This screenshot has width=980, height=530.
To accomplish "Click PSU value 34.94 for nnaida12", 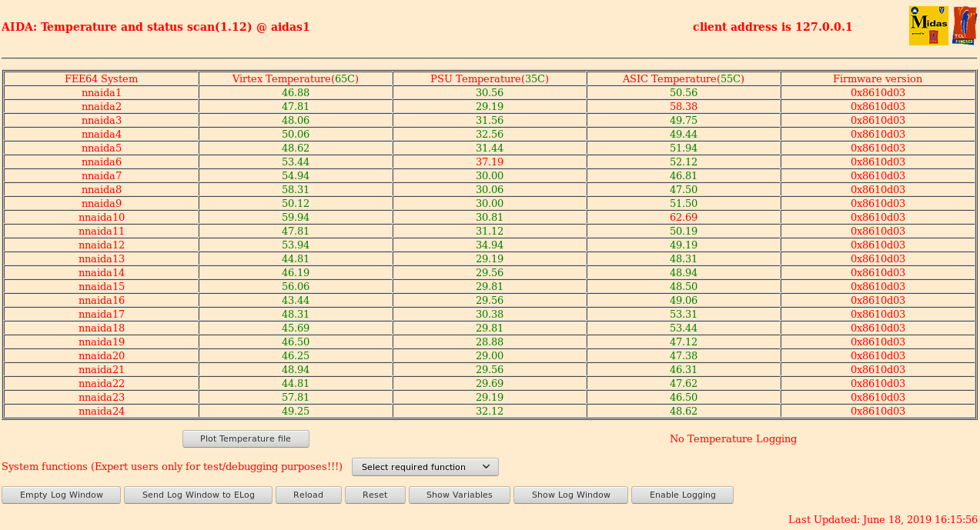I will click(490, 245).
